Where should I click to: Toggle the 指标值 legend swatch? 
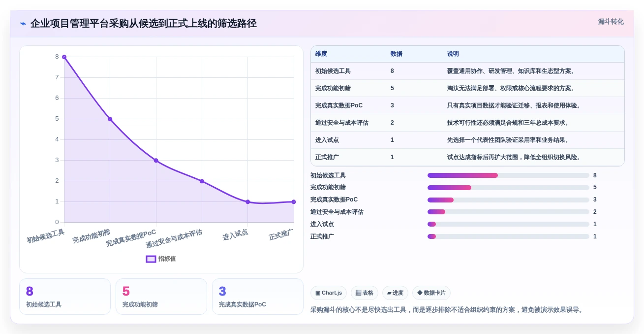click(151, 259)
